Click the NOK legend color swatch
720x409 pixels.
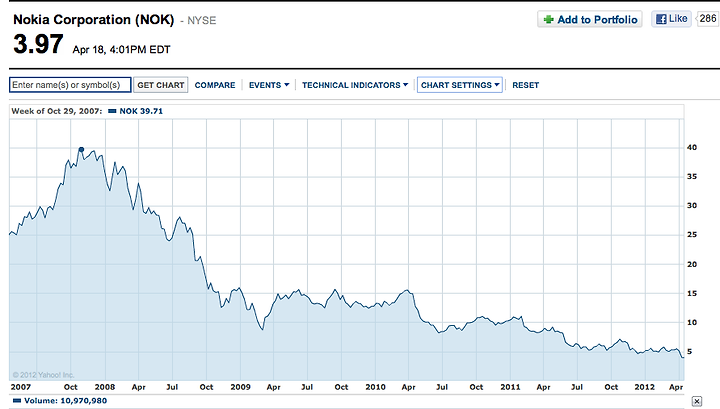pyautogui.click(x=112, y=111)
